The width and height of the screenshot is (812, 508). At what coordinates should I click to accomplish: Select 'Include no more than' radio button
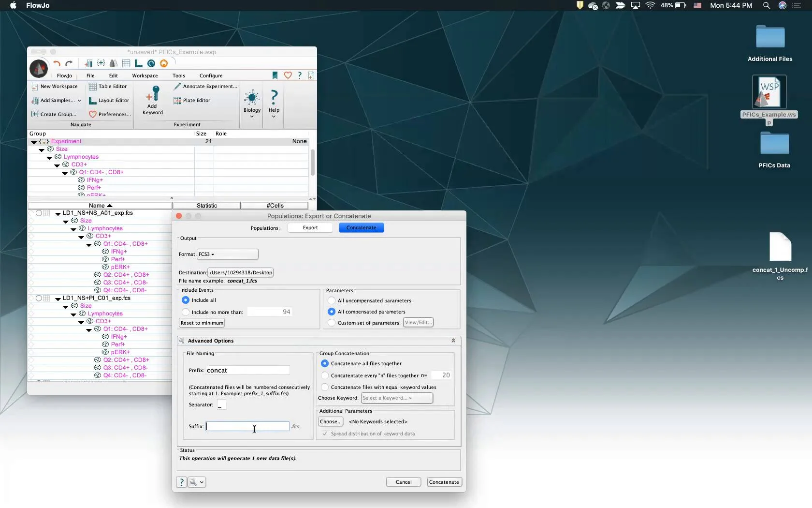pos(186,312)
